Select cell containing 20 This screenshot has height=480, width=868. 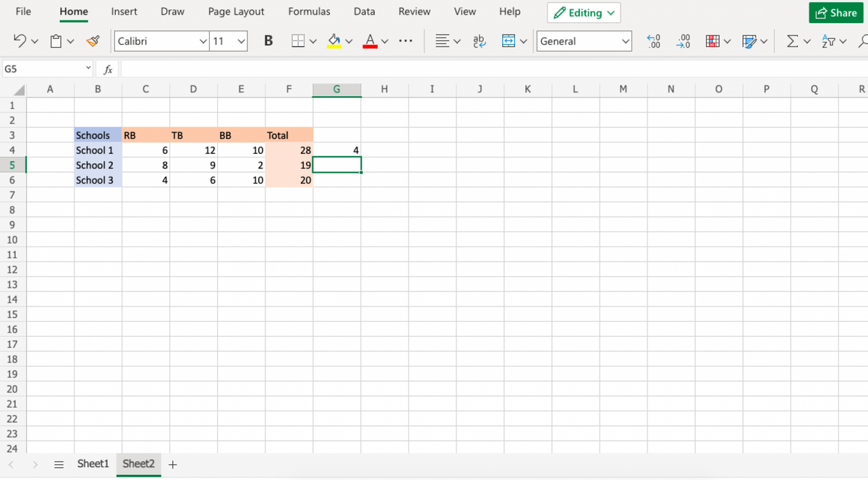point(289,180)
